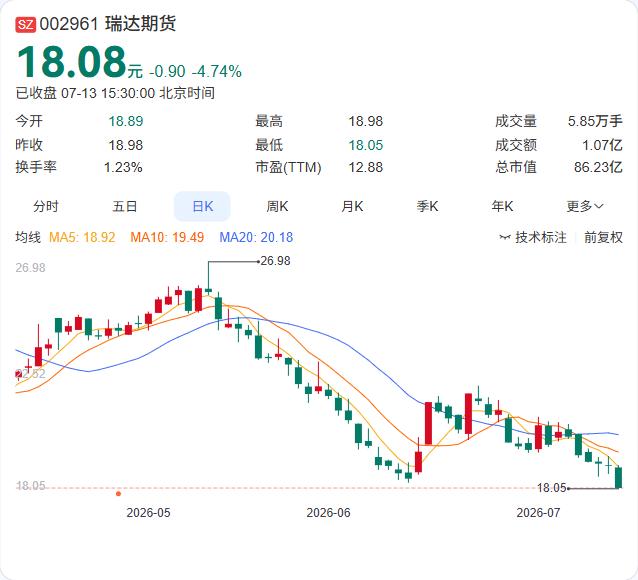
Task: Switch to the 五日 five-day tab
Action: coord(125,206)
